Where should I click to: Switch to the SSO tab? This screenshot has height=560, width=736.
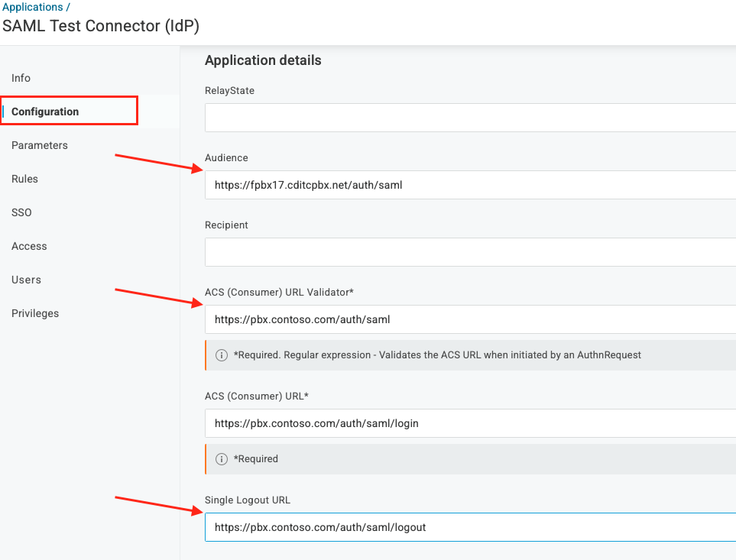pos(21,212)
